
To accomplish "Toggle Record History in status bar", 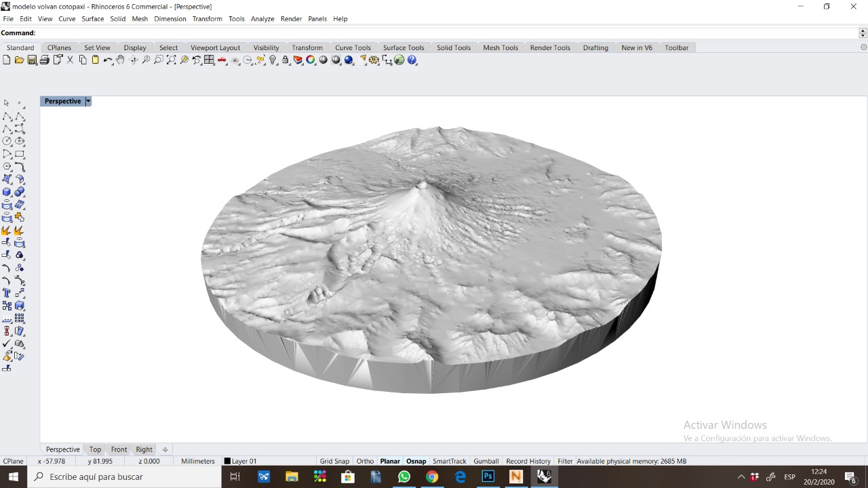I will 528,461.
